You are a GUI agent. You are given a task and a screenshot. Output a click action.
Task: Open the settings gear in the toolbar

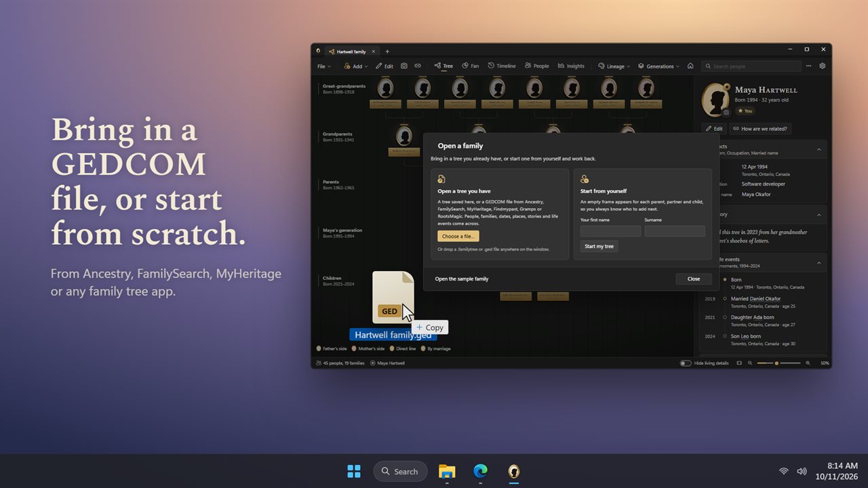point(823,66)
